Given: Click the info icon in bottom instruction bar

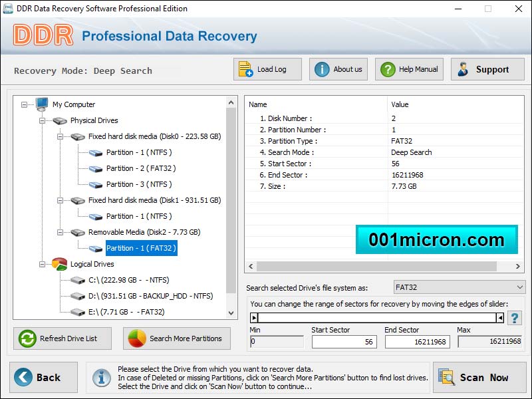Looking at the screenshot, I should (x=102, y=378).
